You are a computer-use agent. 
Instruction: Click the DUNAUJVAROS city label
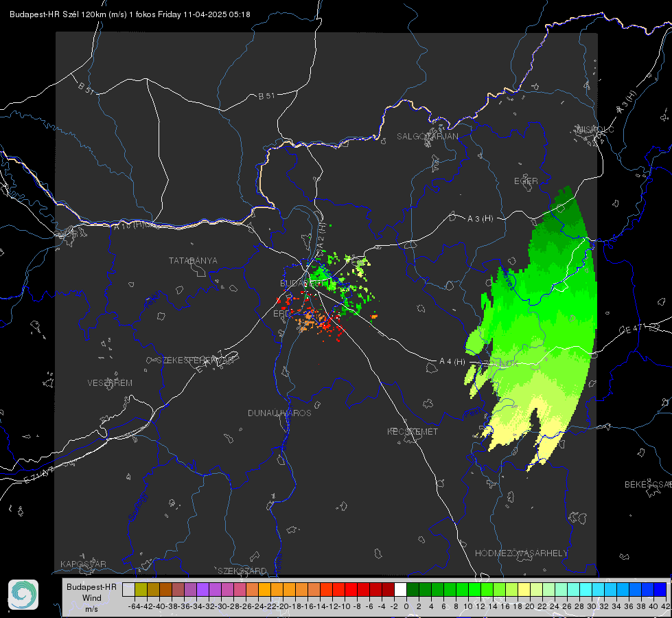(279, 413)
